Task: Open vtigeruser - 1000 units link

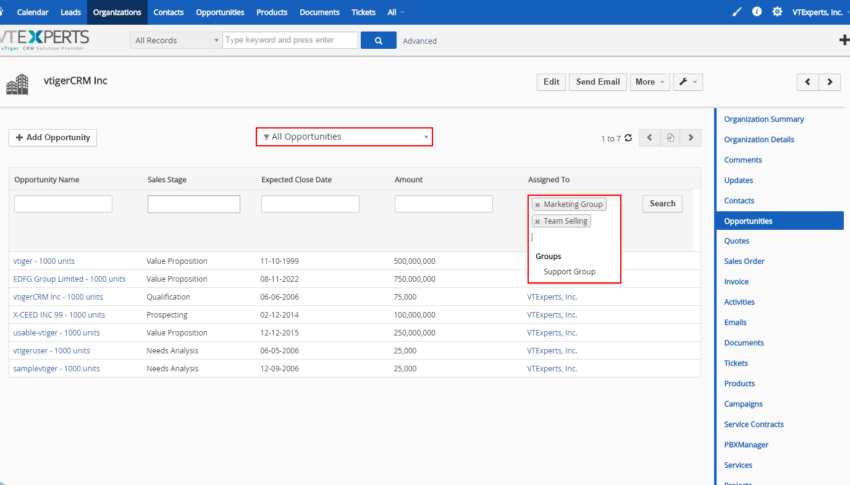Action: pyautogui.click(x=51, y=351)
